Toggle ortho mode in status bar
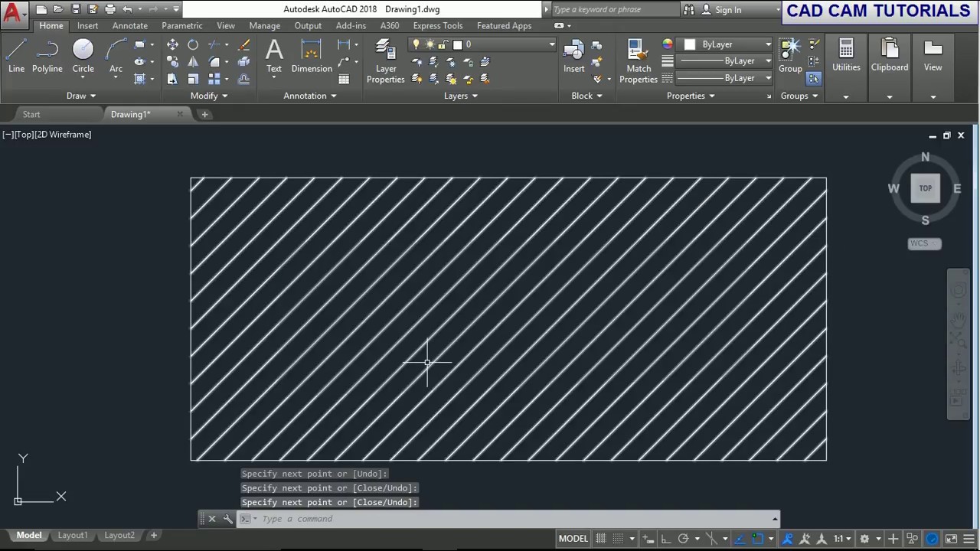This screenshot has width=980, height=551. click(666, 539)
